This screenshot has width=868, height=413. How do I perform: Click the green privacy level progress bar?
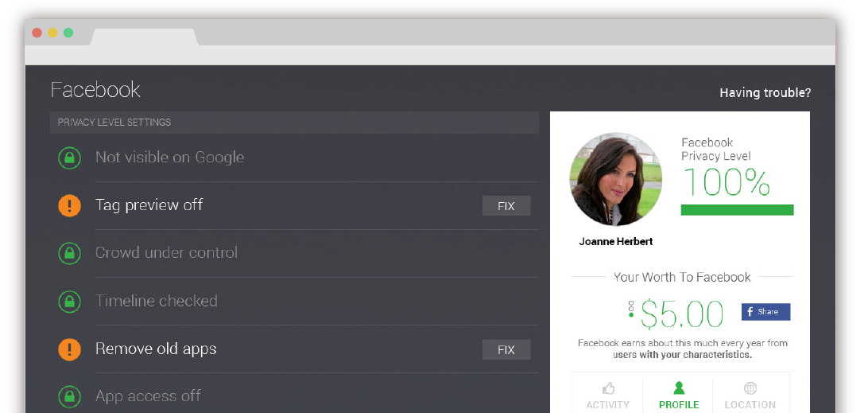737,209
